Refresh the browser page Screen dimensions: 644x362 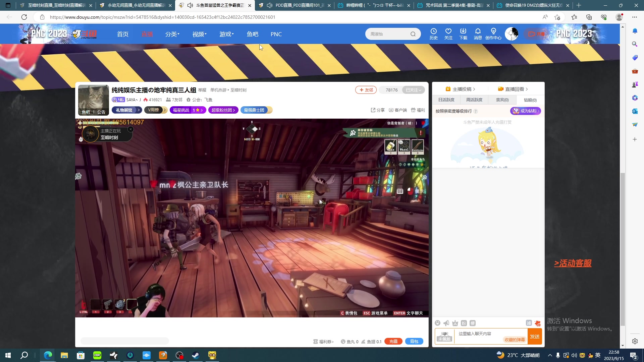[24, 17]
